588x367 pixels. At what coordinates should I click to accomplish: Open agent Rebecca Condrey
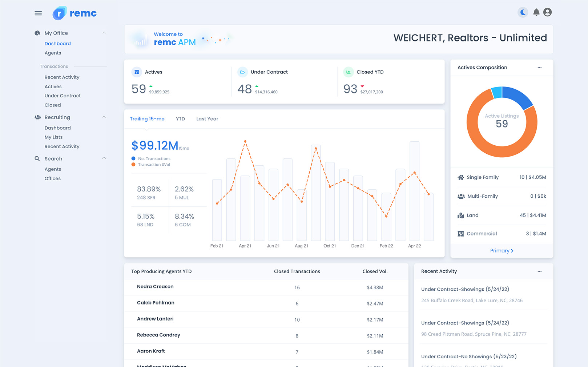pyautogui.click(x=158, y=335)
